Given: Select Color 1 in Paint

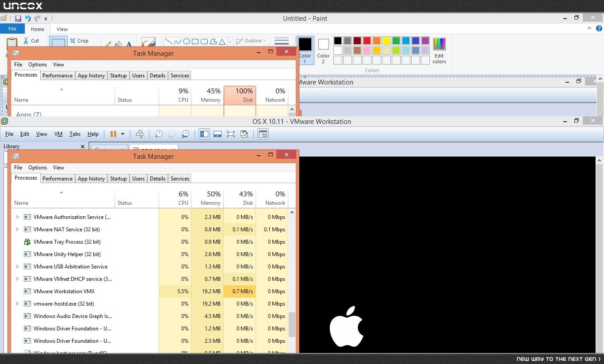Looking at the screenshot, I should click(x=305, y=50).
